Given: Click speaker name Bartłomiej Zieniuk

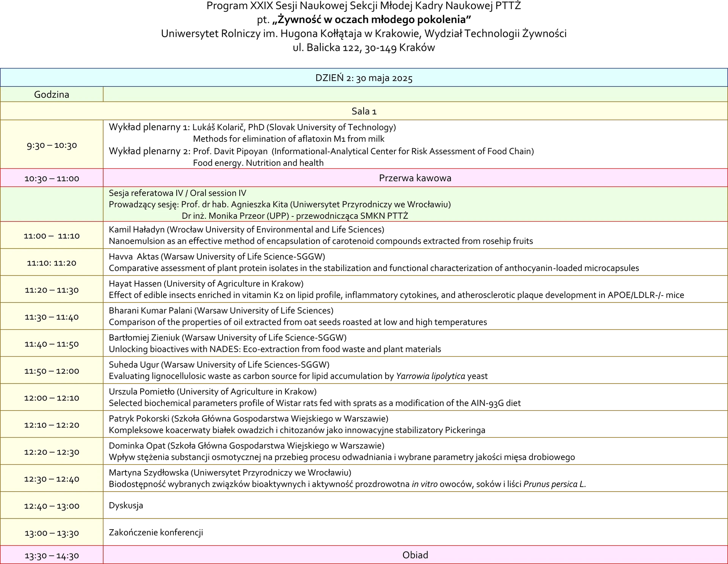Looking at the screenshot, I should point(144,337).
